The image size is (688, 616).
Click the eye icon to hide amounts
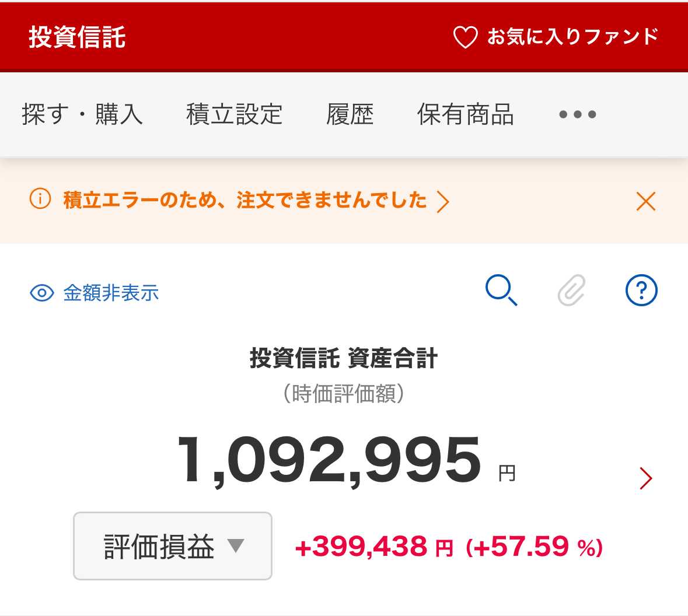click(42, 293)
